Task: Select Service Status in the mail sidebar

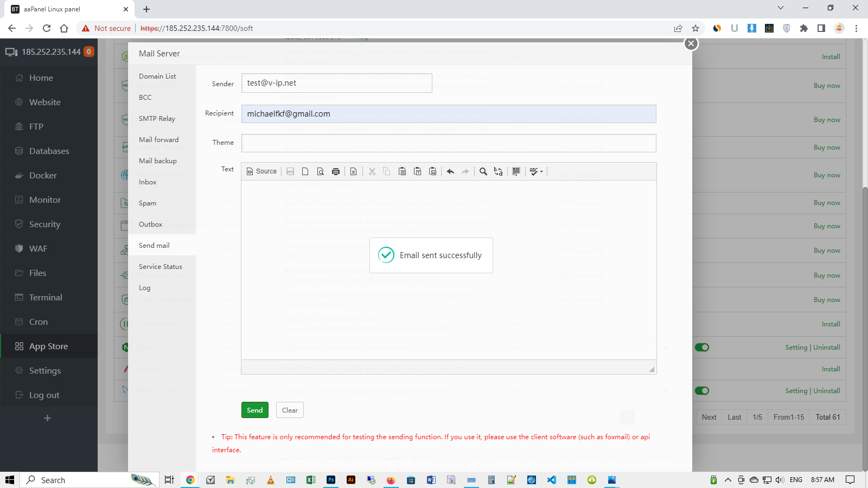Action: point(160,267)
